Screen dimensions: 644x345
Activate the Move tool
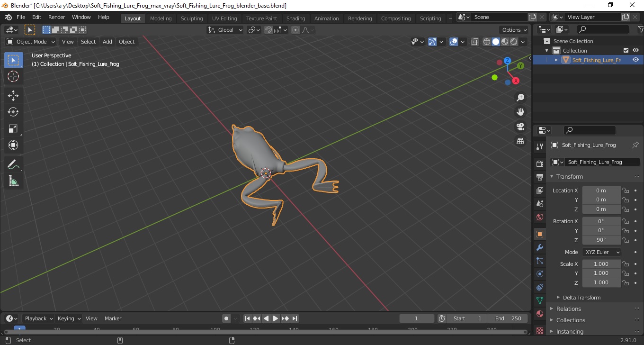[x=13, y=96]
